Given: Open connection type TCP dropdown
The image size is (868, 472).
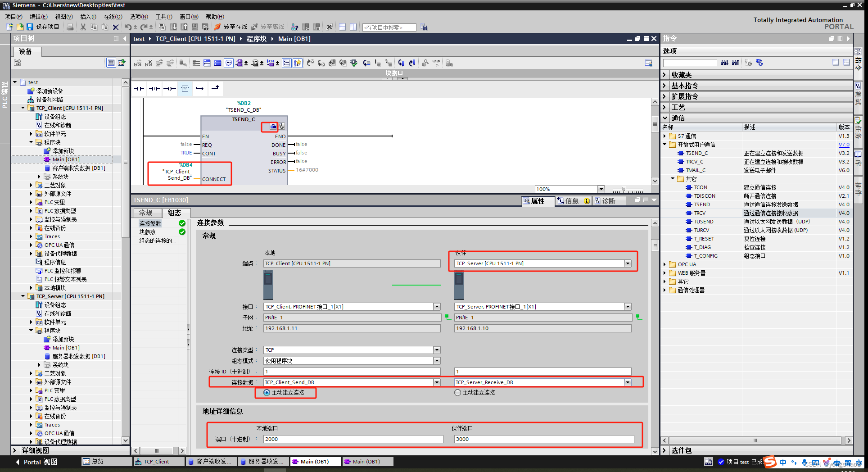Looking at the screenshot, I should [437, 350].
